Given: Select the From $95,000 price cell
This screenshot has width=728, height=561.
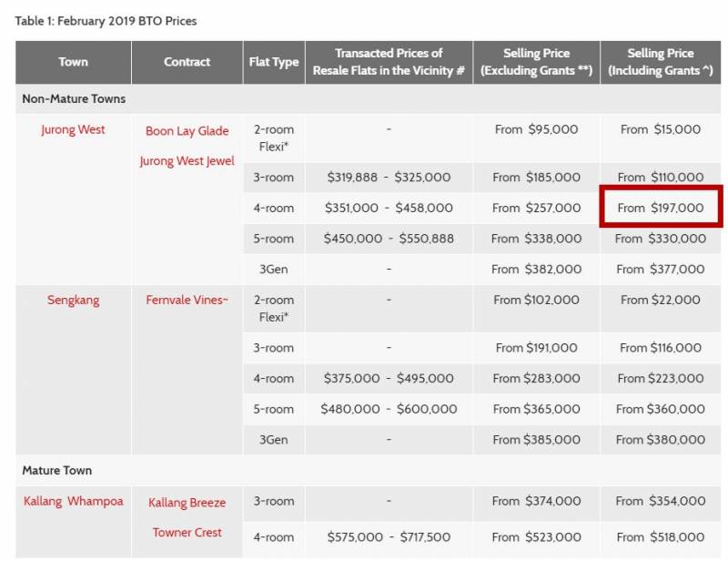Looking at the screenshot, I should click(x=536, y=129).
